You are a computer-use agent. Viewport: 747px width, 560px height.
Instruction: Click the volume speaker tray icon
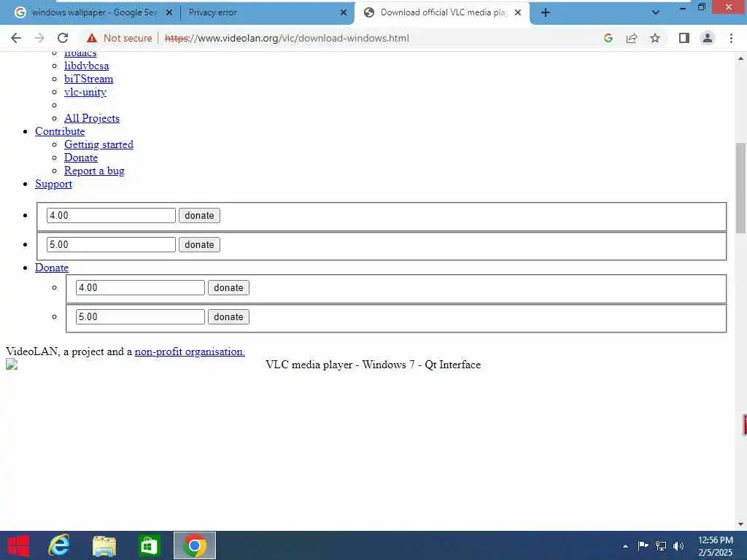678,545
